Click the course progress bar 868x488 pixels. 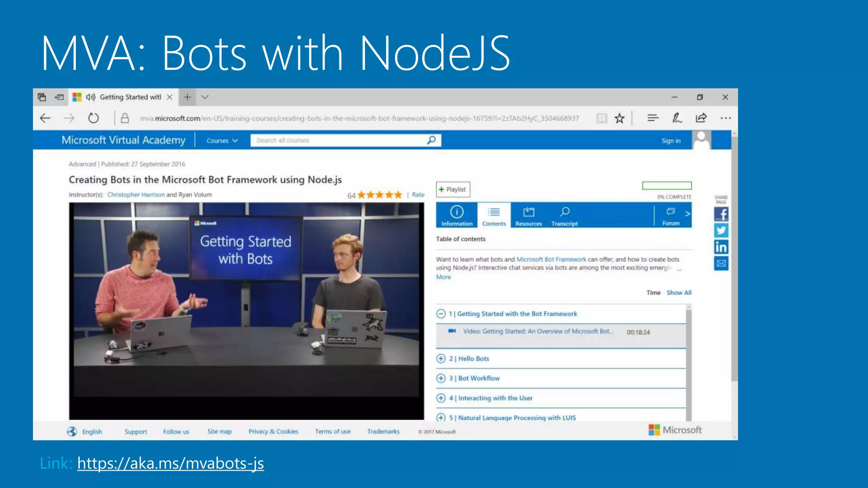667,186
